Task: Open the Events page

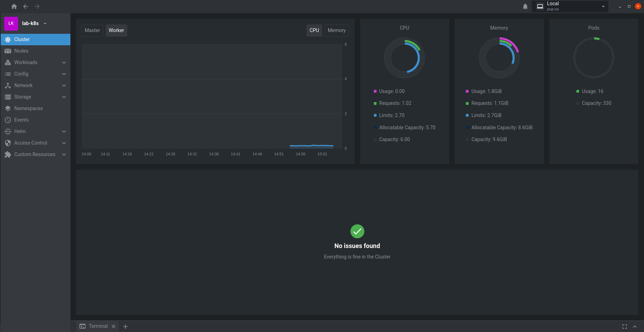Action: click(x=36, y=120)
